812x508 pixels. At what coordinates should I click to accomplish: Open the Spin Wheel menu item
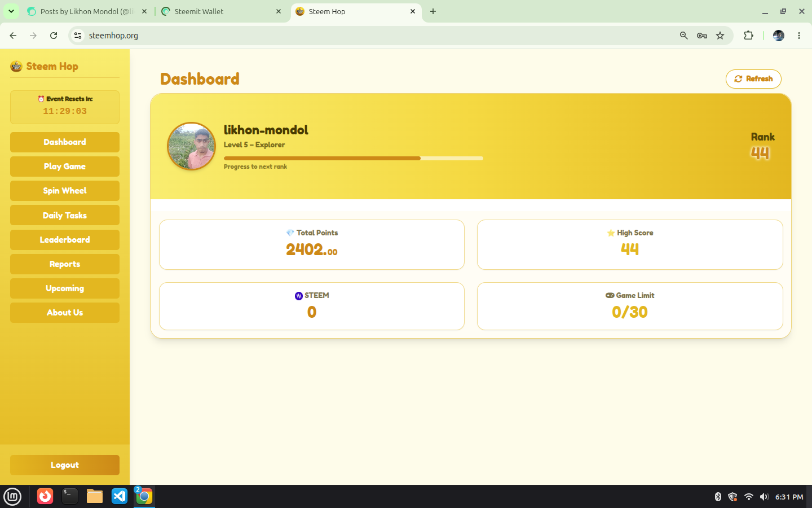click(x=65, y=191)
